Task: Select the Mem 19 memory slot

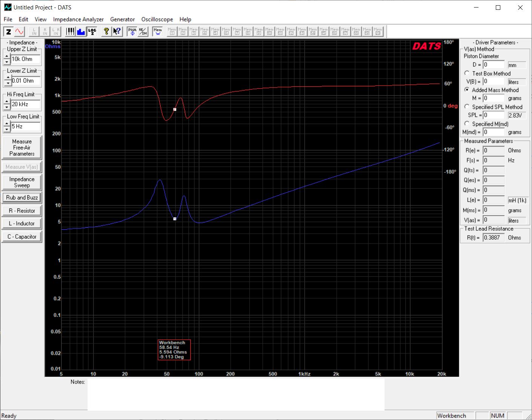Action: [367, 32]
